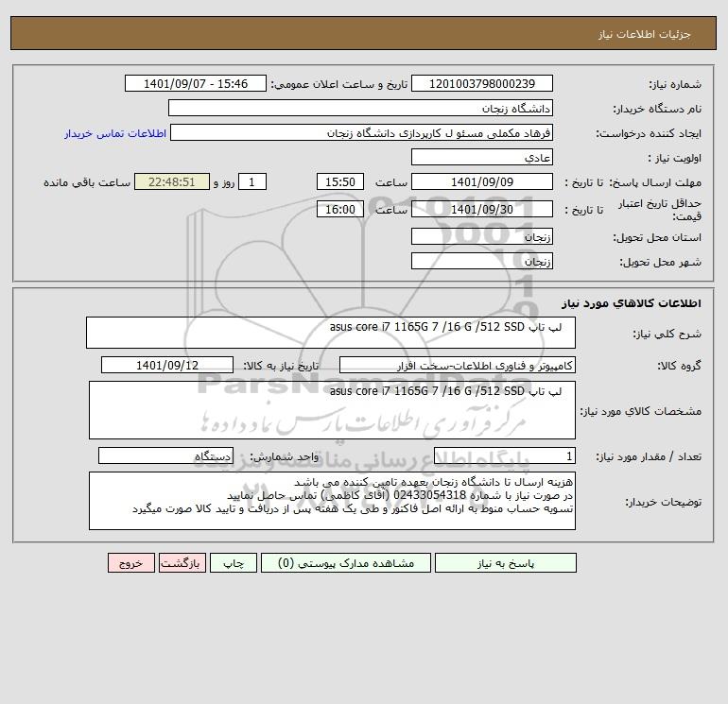Click the 'ساعت باقی مانده' text
Image resolution: width=728 pixels, height=704 pixels.
[87, 182]
